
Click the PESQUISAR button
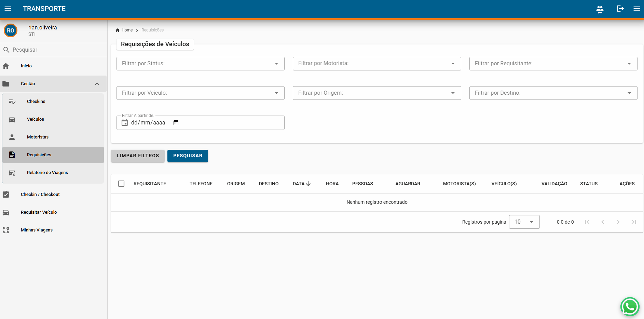tap(188, 156)
